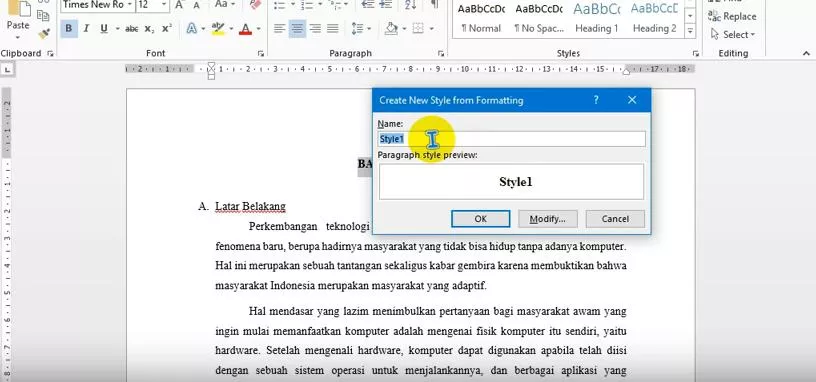Screen dimensions: 816x382
Task: Click the Modify... button
Action: pyautogui.click(x=547, y=219)
